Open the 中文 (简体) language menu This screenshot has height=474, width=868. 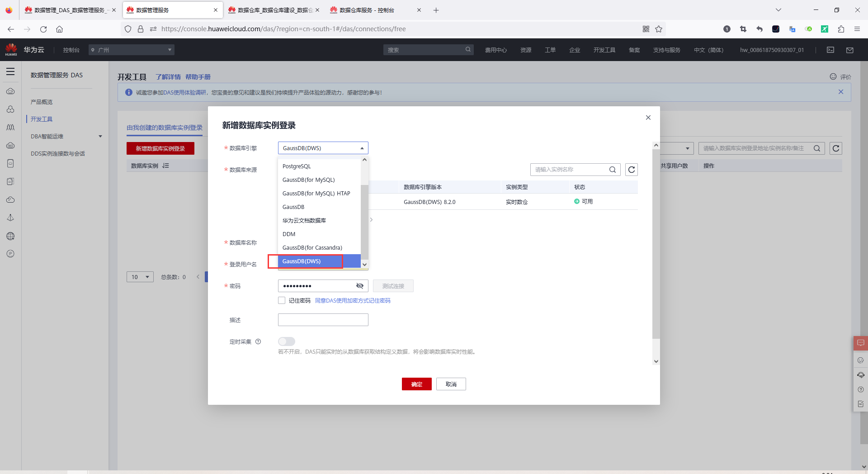coord(708,50)
